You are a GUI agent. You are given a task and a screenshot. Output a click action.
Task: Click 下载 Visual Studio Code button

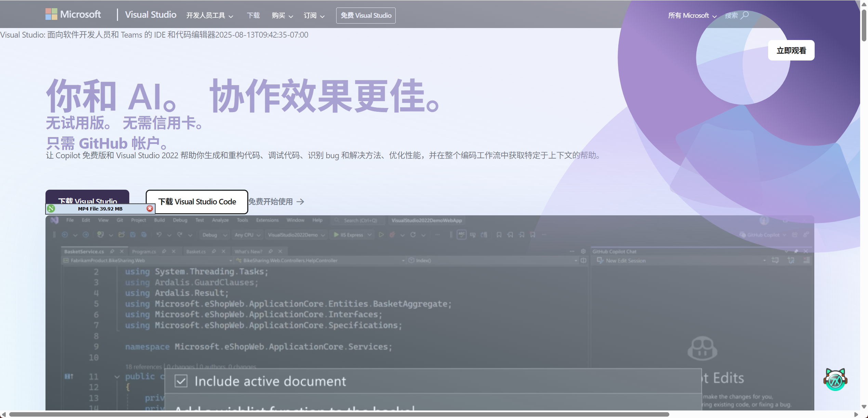pyautogui.click(x=197, y=202)
